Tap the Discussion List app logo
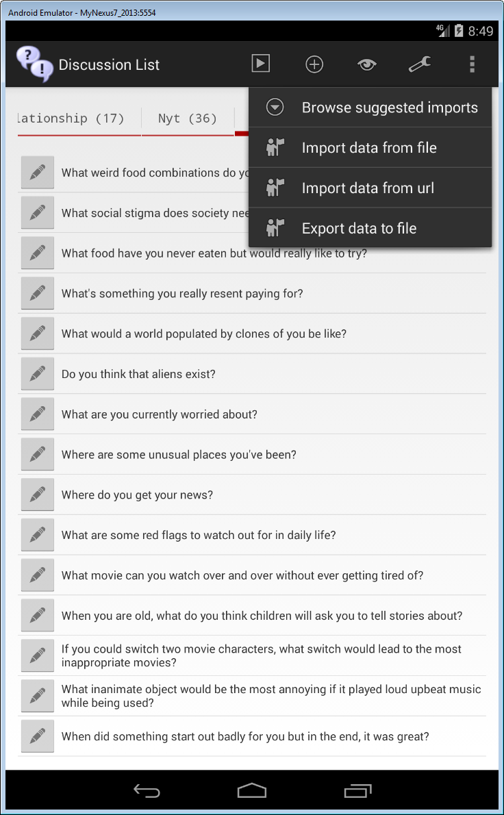The height and width of the screenshot is (815, 504). pos(34,64)
